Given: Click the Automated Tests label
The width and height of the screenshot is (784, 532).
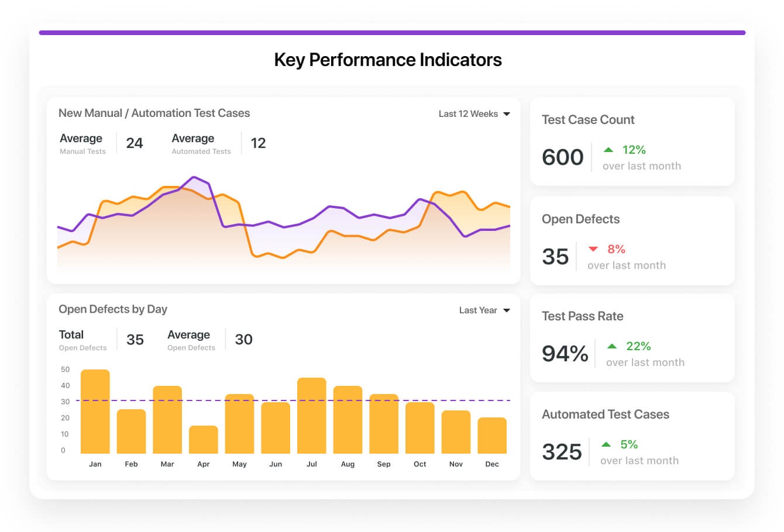Looking at the screenshot, I should 201,151.
